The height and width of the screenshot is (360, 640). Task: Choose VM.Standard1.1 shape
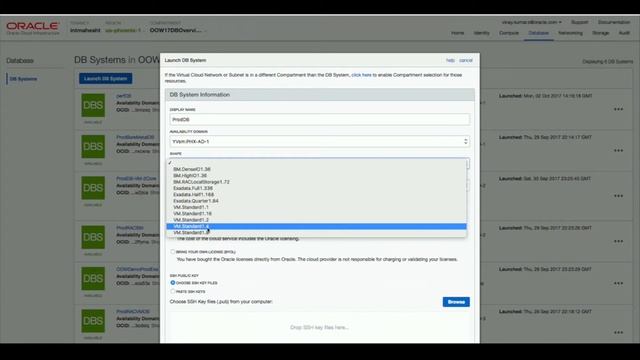[316, 207]
